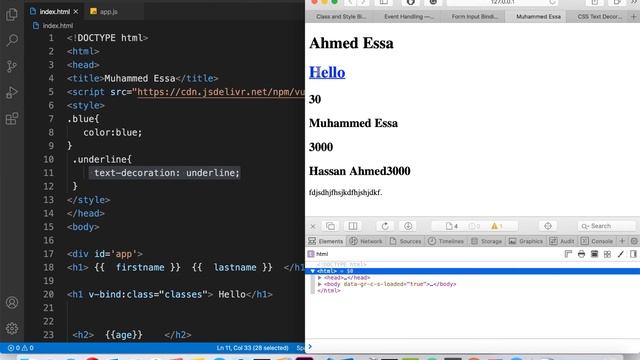Close the index.html editor tab
Image resolution: width=640 pixels, height=360 pixels.
[76, 12]
